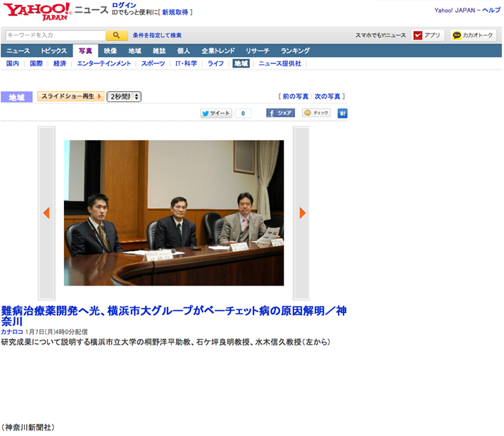The height and width of the screenshot is (436, 504).
Task: Click the 前の写真 link
Action: [x=296, y=96]
